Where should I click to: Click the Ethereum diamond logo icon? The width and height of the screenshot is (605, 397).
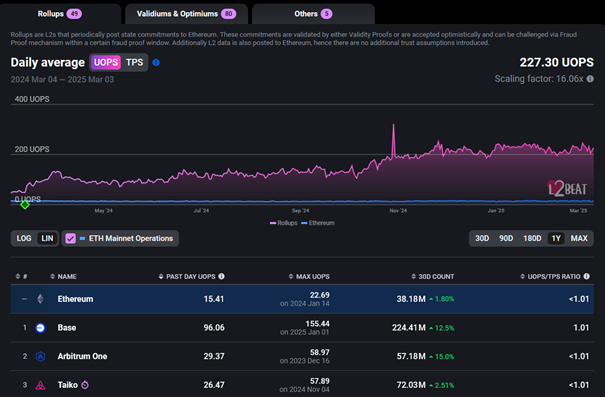40,299
